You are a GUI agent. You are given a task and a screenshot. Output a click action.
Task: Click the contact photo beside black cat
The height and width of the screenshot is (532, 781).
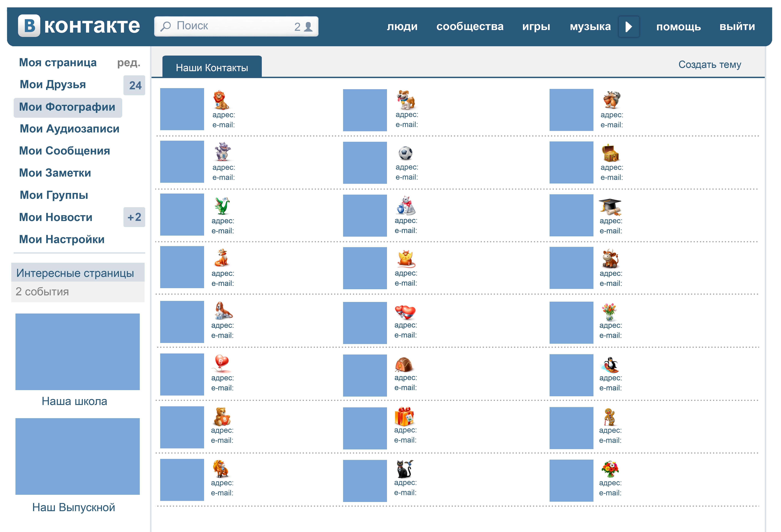365,481
